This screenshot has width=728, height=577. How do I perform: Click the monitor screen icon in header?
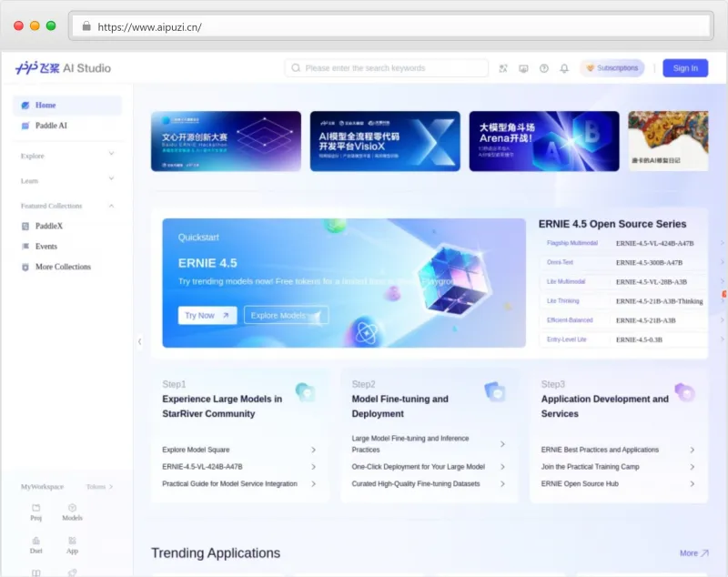523,68
